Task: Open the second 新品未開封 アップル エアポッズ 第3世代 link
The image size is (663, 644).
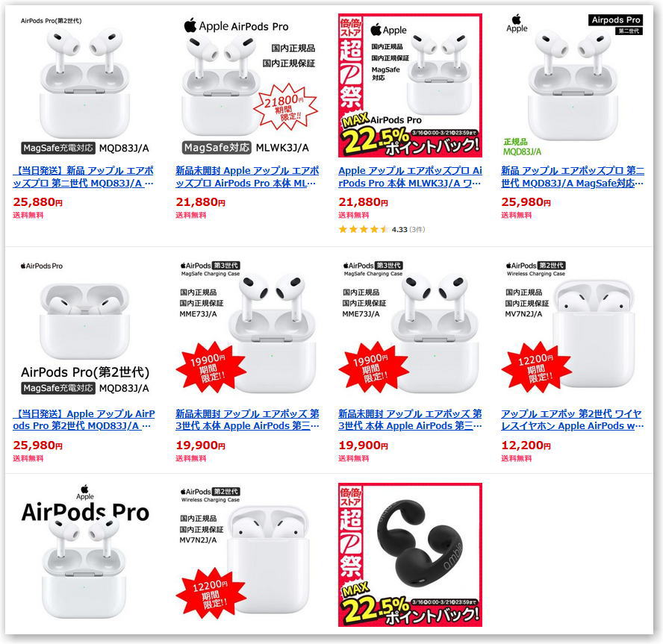Action: [410, 419]
